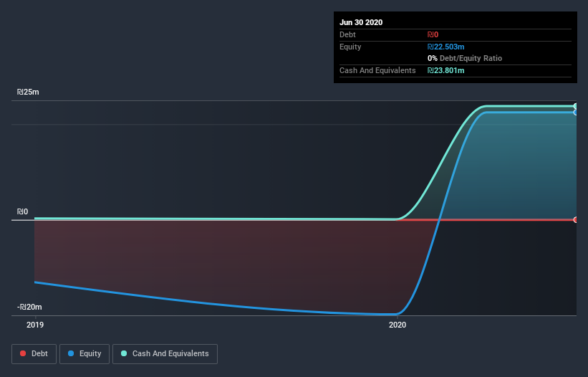Click the ₪25m y-axis label
Screen dimensions: 588x377
coord(28,92)
